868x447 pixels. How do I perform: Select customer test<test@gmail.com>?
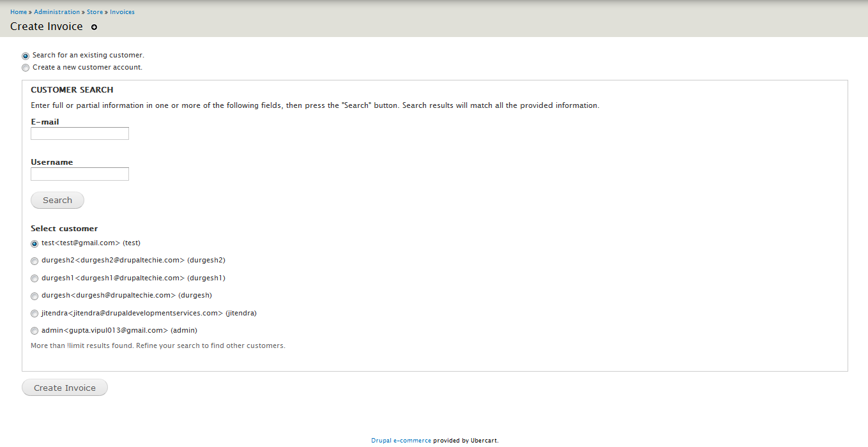click(34, 243)
